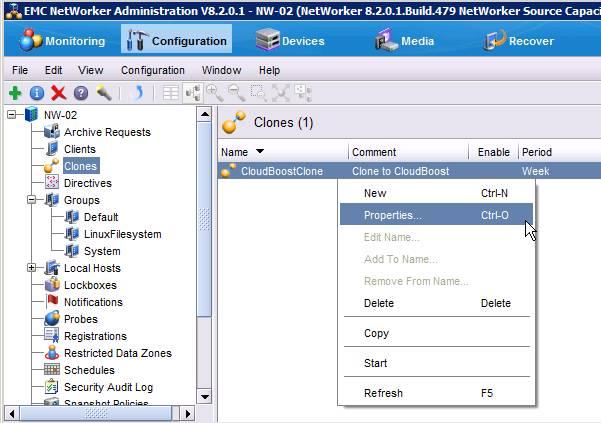Click the red X Delete toolbar icon
The image size is (601, 423).
coord(59,93)
